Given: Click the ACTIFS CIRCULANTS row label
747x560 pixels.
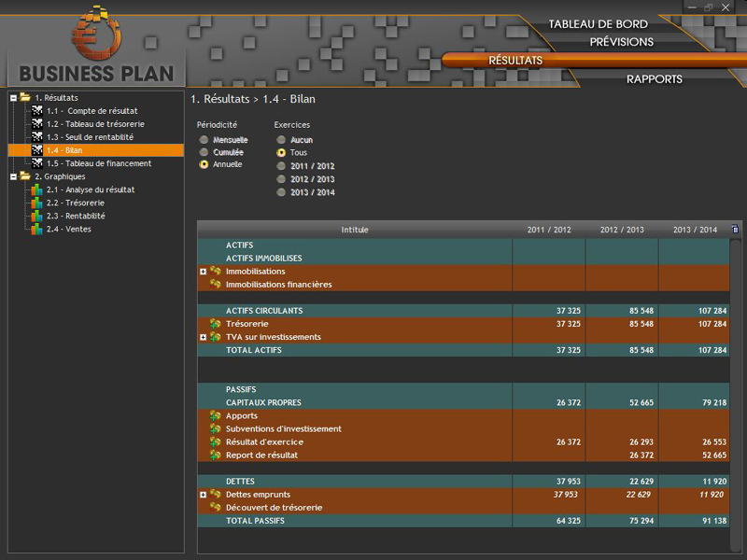Looking at the screenshot, I should click(264, 311).
